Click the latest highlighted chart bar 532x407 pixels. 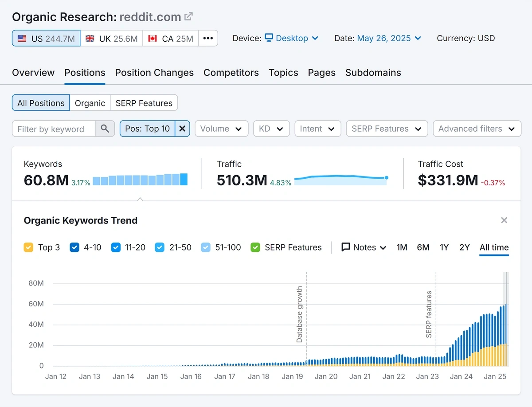[506, 335]
